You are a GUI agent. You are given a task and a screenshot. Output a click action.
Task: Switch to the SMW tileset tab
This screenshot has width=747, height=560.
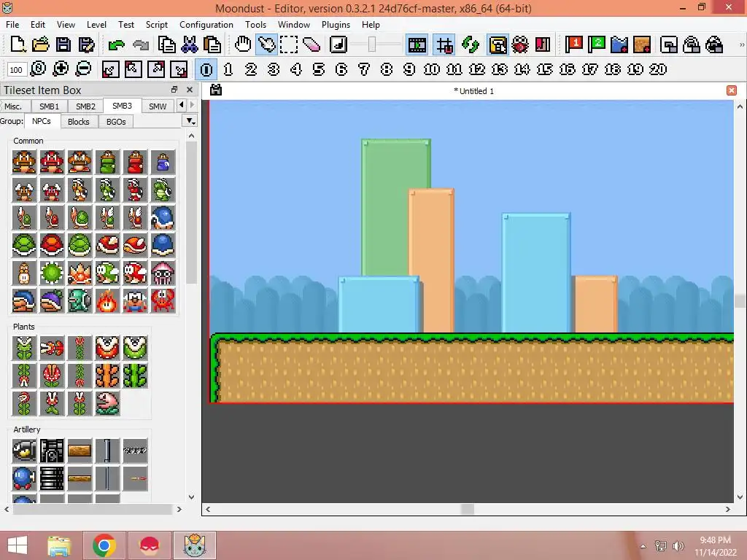coord(158,106)
